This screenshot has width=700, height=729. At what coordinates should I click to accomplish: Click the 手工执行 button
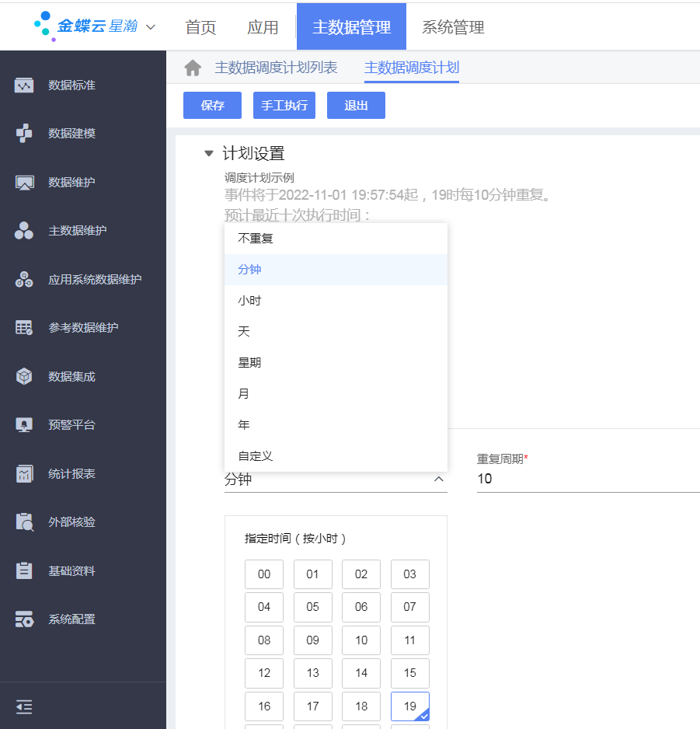[284, 105]
